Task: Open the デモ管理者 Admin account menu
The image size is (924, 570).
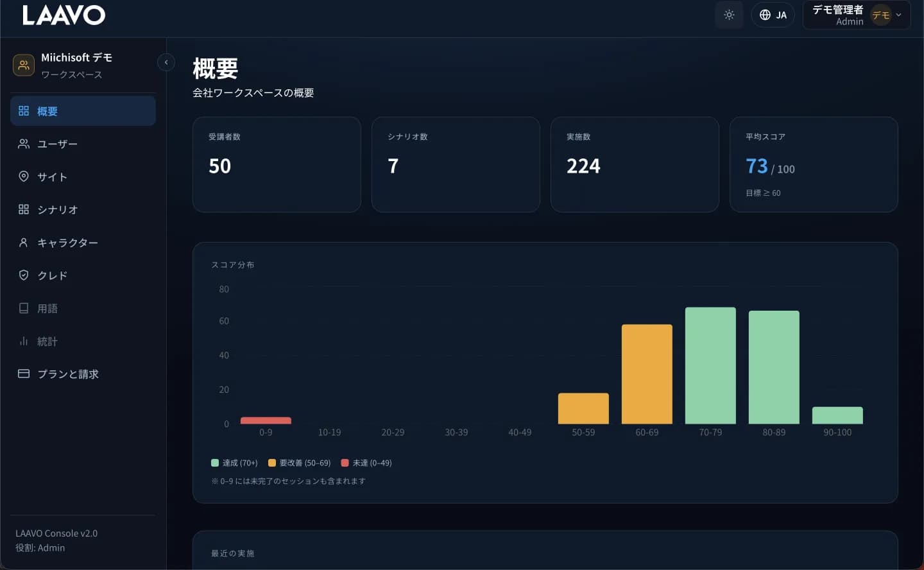Action: click(x=857, y=15)
